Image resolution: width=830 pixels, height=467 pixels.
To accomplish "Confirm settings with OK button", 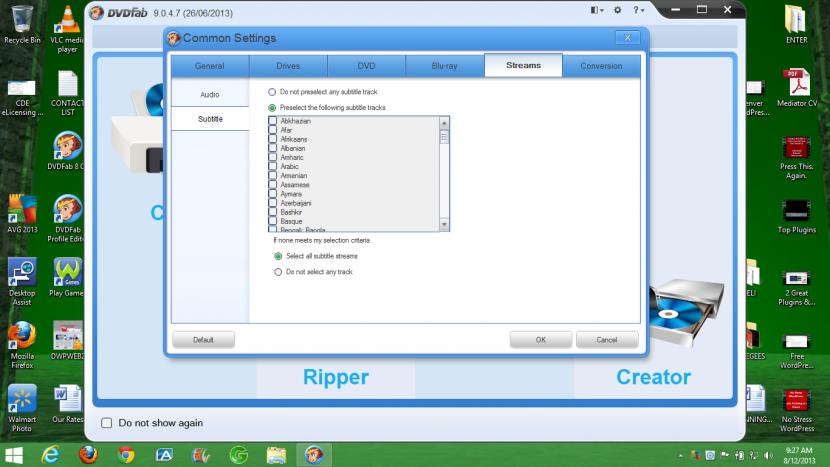I will point(540,340).
